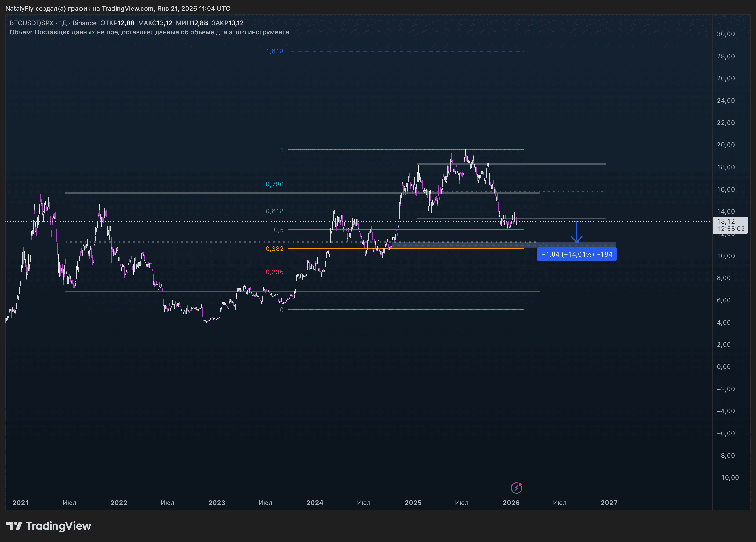The image size is (756, 542).
Task: Click the Fibonacci level 0 label
Action: [x=282, y=310]
